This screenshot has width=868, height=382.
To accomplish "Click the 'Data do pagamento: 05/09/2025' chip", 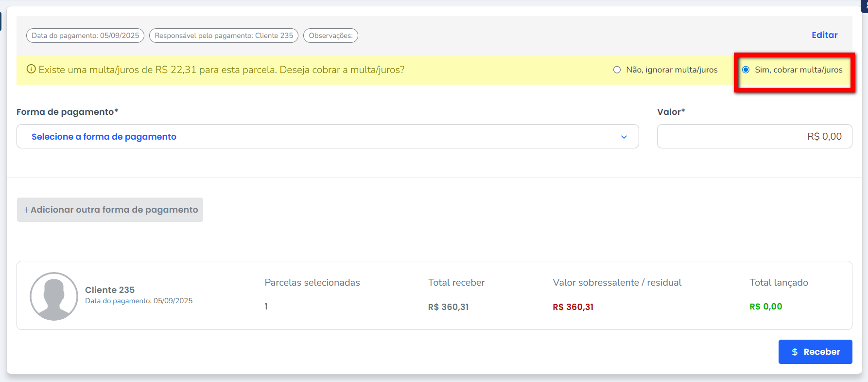I will pos(85,36).
